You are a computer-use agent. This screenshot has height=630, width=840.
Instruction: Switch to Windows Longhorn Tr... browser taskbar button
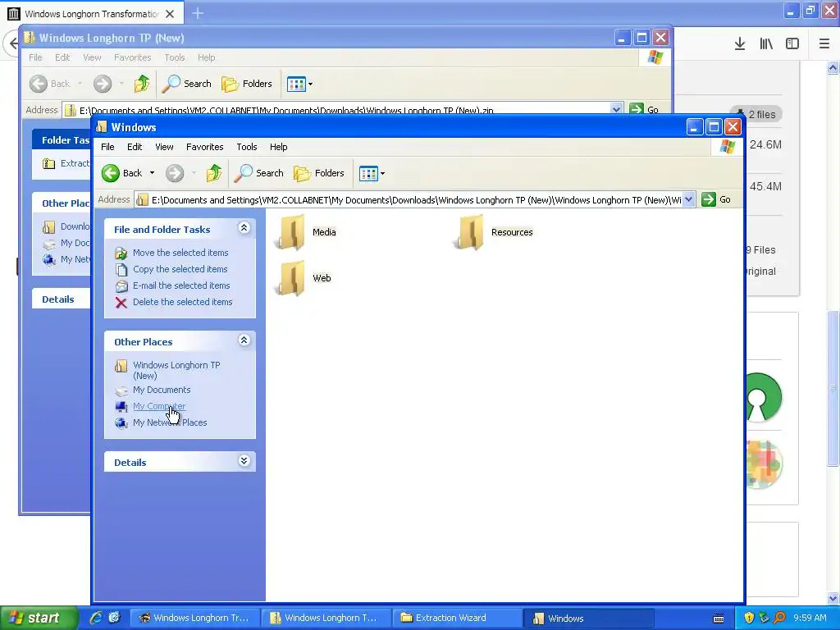[x=195, y=618]
